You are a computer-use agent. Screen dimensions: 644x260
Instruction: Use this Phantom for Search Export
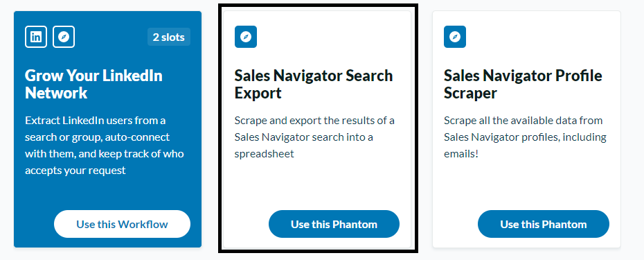click(334, 224)
